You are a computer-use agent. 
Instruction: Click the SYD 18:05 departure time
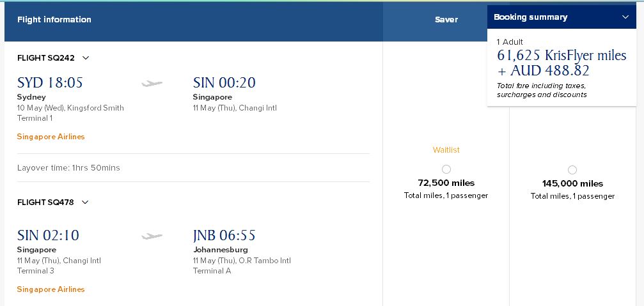(x=50, y=83)
